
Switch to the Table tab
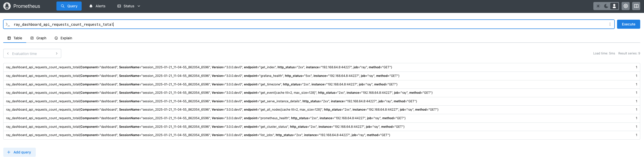pos(15,38)
